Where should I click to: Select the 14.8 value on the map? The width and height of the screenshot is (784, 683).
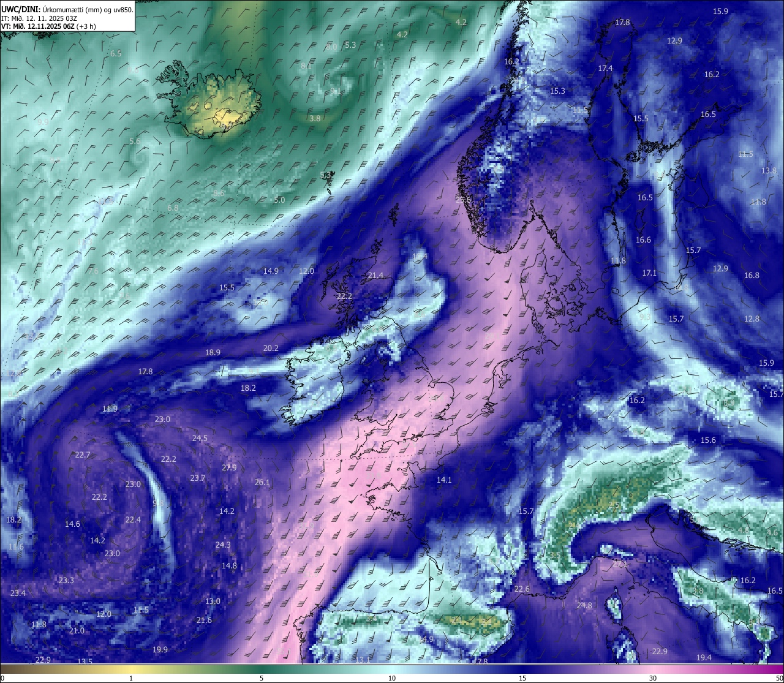229,565
